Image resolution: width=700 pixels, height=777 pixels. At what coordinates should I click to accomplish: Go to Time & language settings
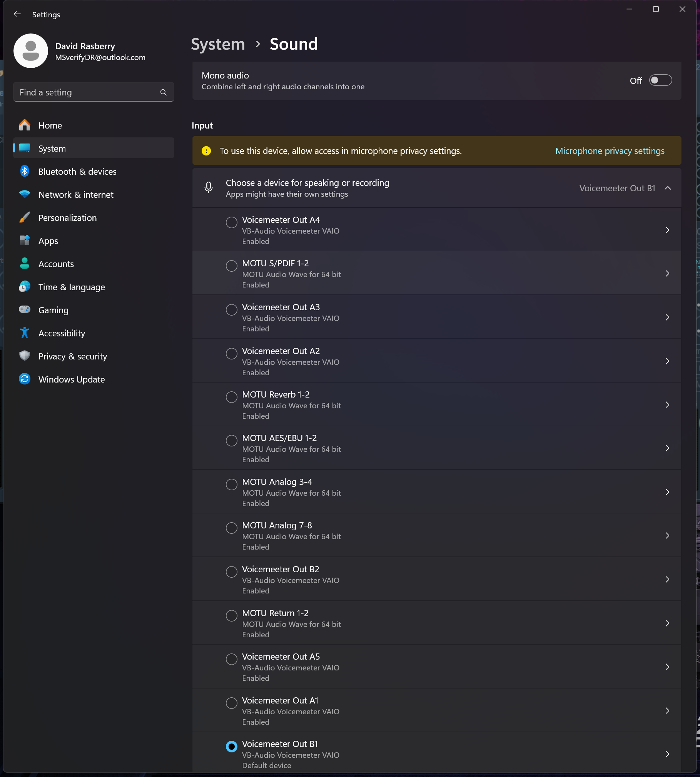tap(72, 287)
